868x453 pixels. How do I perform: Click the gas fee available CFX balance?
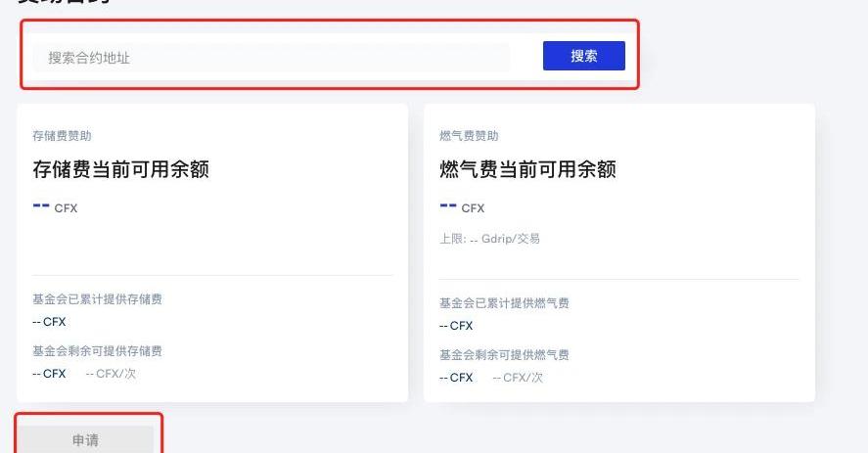pos(462,206)
